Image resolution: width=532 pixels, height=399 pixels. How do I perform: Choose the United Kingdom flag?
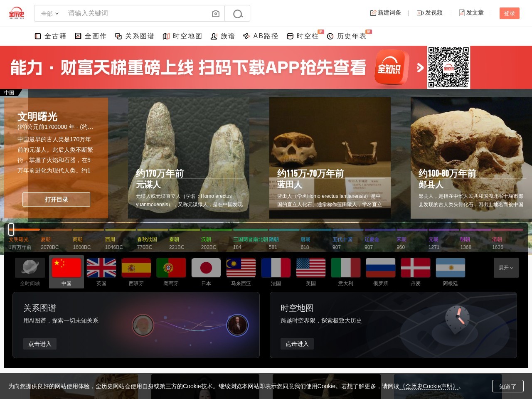coord(101,268)
